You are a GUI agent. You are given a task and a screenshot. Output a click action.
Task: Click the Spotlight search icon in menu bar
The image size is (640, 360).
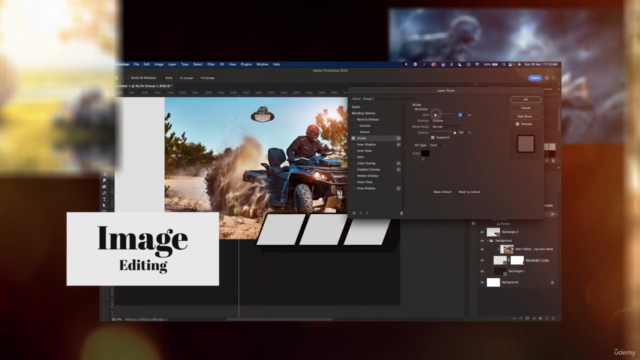(504, 64)
